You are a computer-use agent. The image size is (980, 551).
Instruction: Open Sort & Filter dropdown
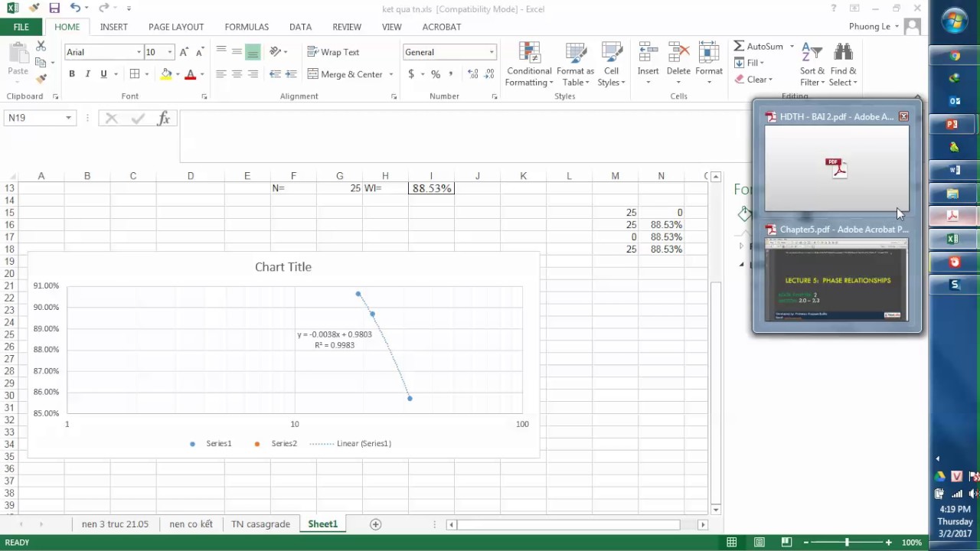pyautogui.click(x=812, y=64)
